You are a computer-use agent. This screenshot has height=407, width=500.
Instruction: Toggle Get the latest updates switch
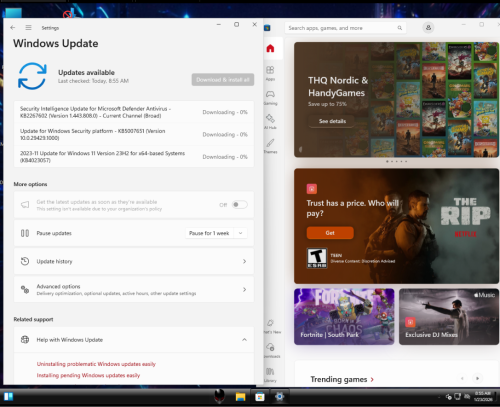(240, 205)
